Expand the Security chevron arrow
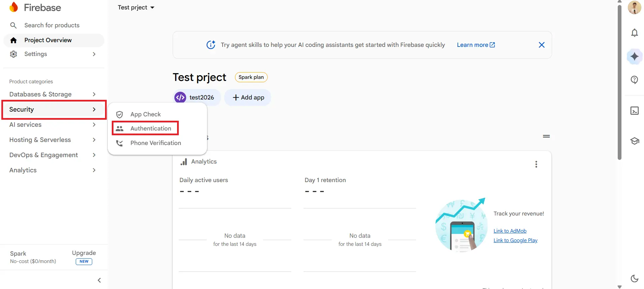 pyautogui.click(x=94, y=109)
